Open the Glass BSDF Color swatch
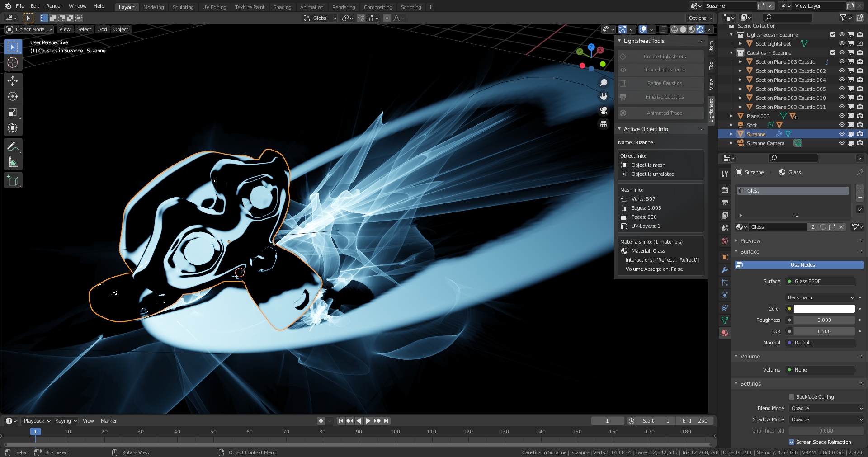868x457 pixels. click(x=824, y=309)
